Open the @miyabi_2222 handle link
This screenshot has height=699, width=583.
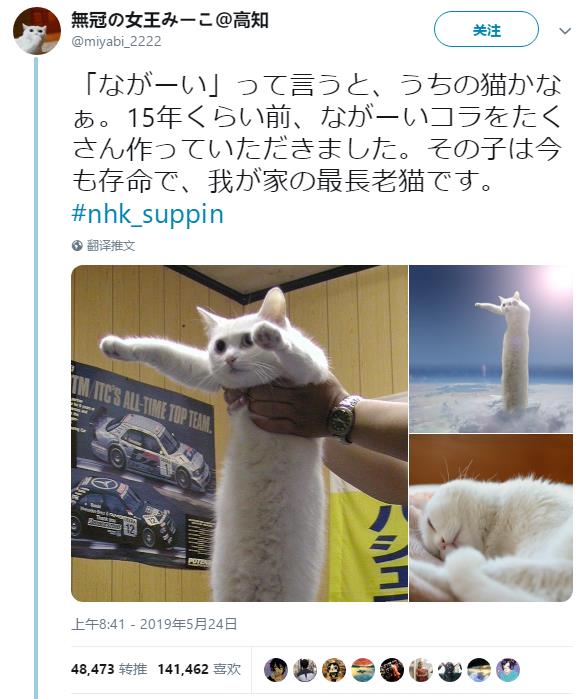[x=116, y=41]
